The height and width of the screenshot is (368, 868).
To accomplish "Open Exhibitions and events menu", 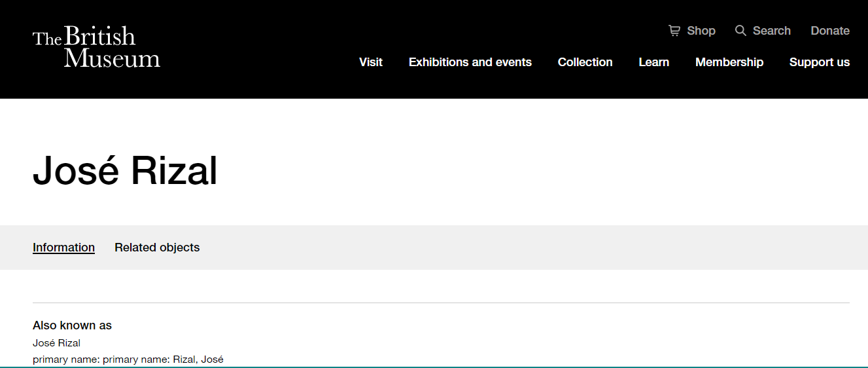I will tap(470, 62).
